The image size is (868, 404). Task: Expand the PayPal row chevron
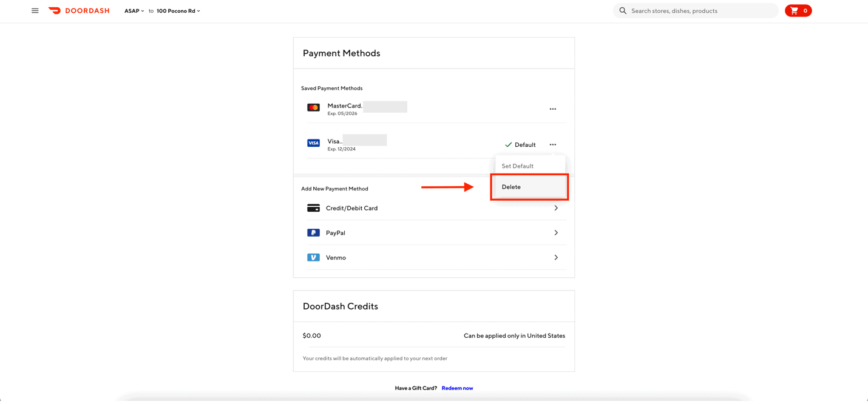click(556, 233)
